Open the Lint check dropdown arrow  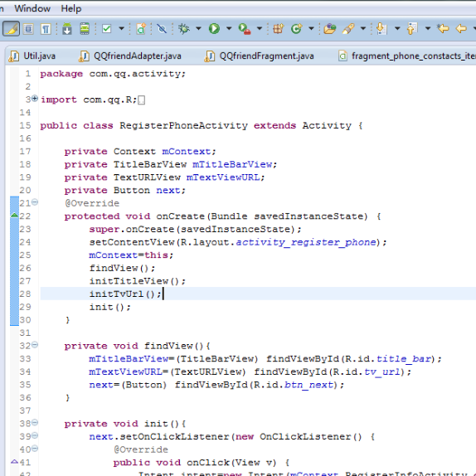[x=121, y=28]
